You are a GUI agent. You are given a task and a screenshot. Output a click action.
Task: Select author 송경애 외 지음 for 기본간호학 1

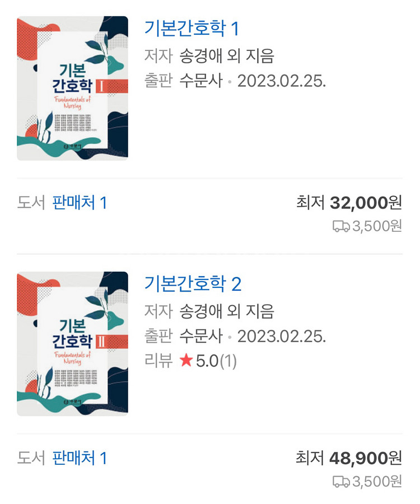(x=226, y=55)
